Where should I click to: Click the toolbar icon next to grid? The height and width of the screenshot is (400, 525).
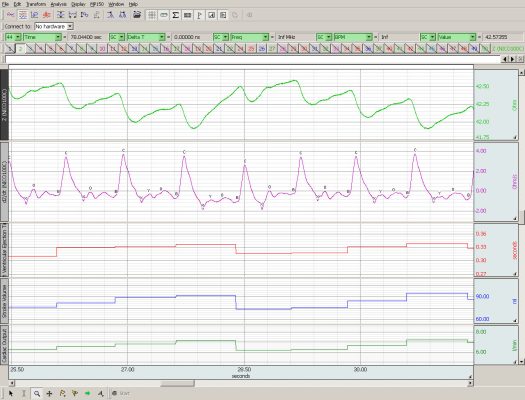(x=164, y=15)
